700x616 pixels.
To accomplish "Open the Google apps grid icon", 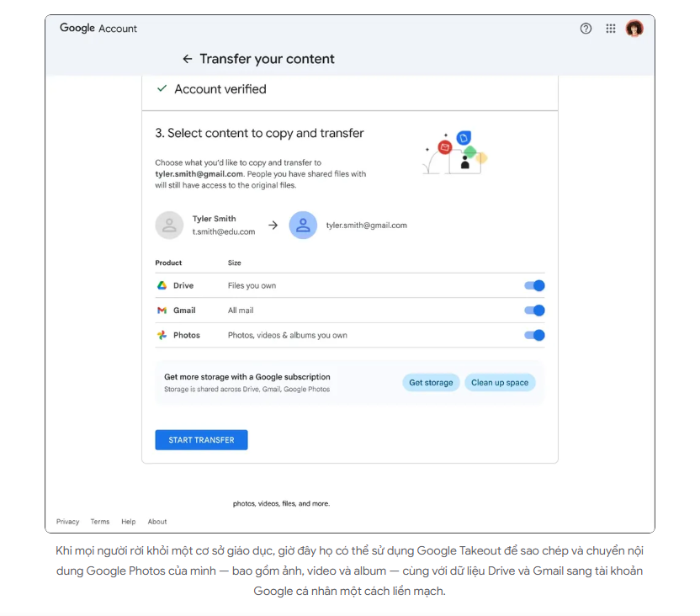I will (611, 29).
